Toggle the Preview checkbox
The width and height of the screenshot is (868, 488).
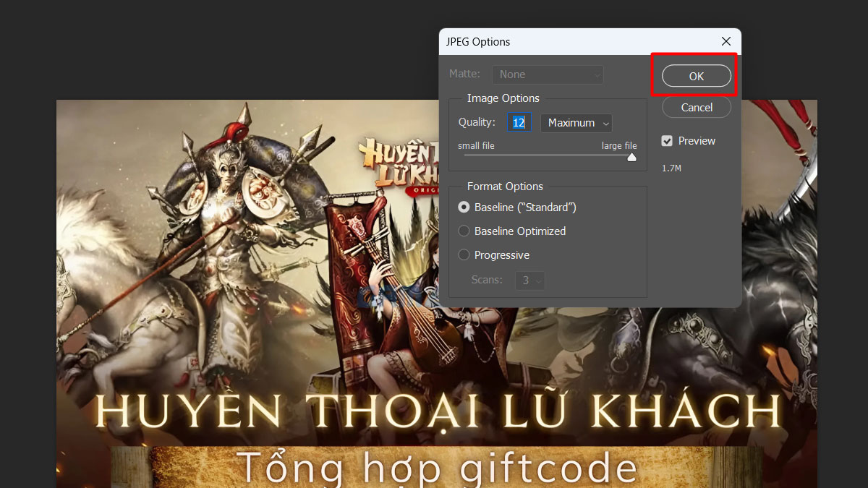click(x=667, y=141)
